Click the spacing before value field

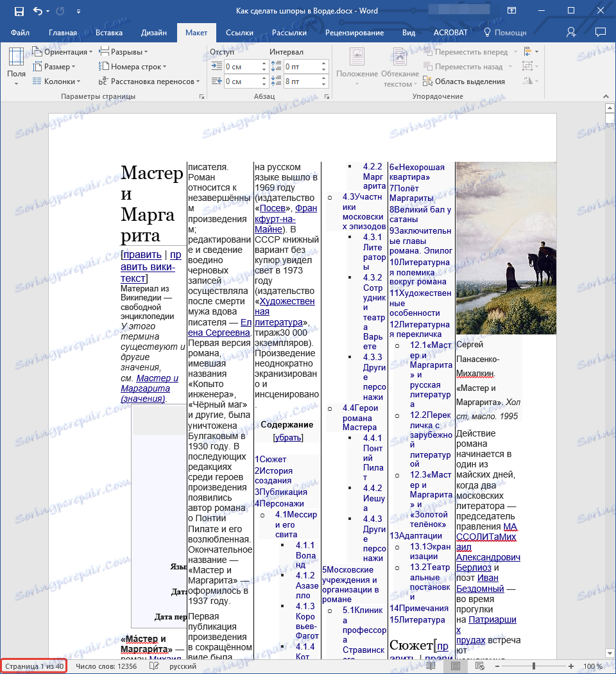[x=302, y=67]
